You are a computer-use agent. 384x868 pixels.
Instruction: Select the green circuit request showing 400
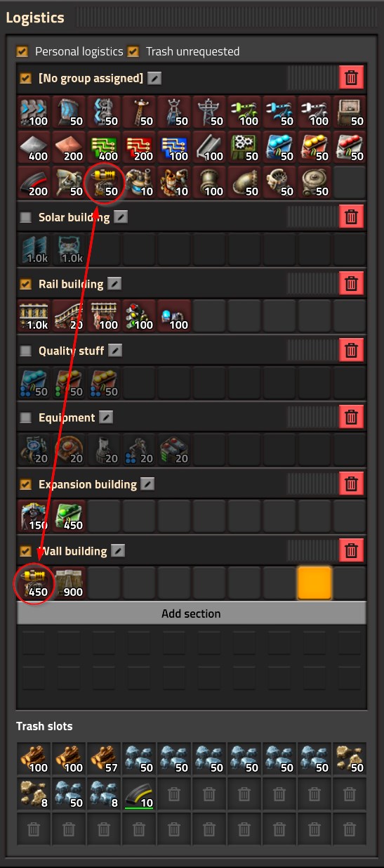pos(104,145)
